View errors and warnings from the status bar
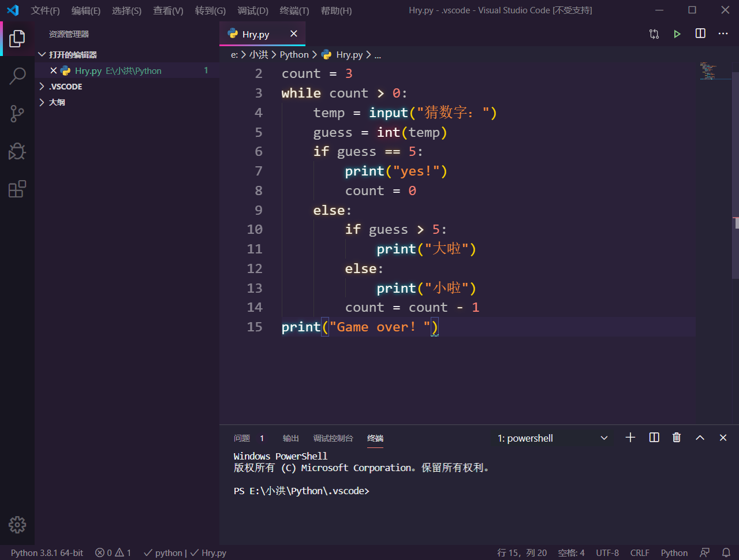Image resolution: width=739 pixels, height=560 pixels. tap(113, 552)
